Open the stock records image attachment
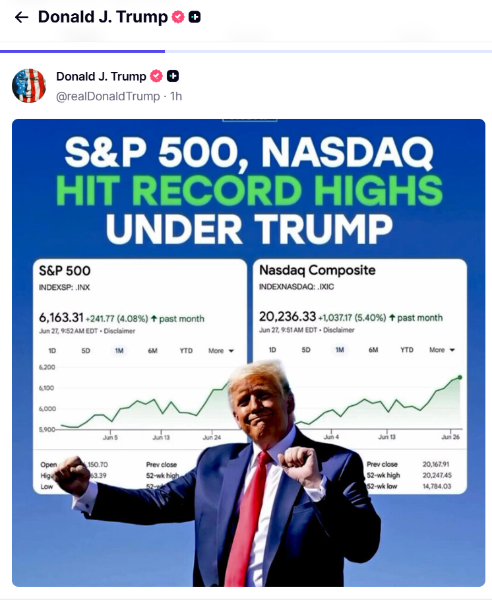The height and width of the screenshot is (600, 492). 249,353
